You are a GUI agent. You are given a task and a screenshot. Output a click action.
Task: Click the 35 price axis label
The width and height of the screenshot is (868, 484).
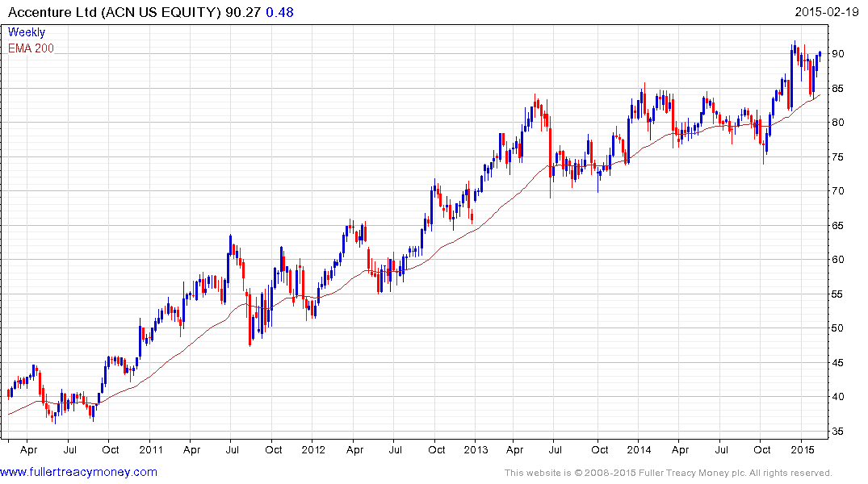click(x=838, y=432)
